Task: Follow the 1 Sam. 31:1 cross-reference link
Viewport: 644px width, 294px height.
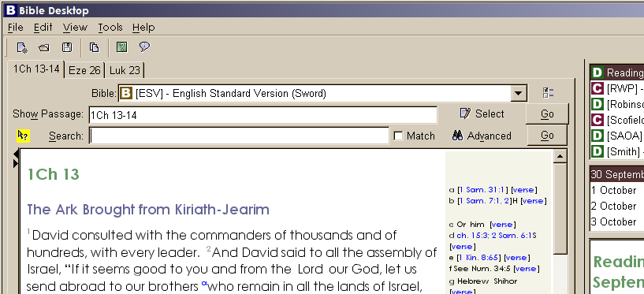Action: (x=483, y=190)
